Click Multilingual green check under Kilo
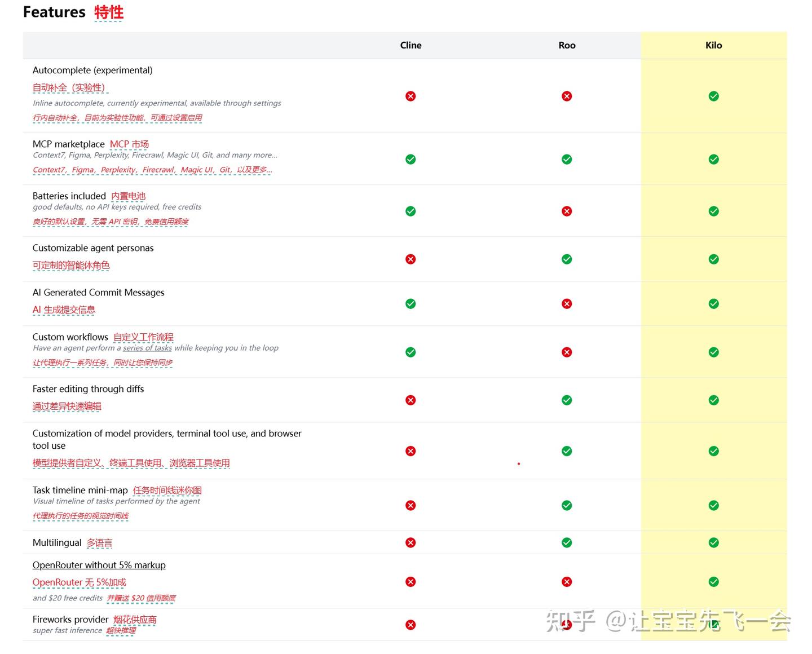The image size is (812, 654). (x=713, y=543)
